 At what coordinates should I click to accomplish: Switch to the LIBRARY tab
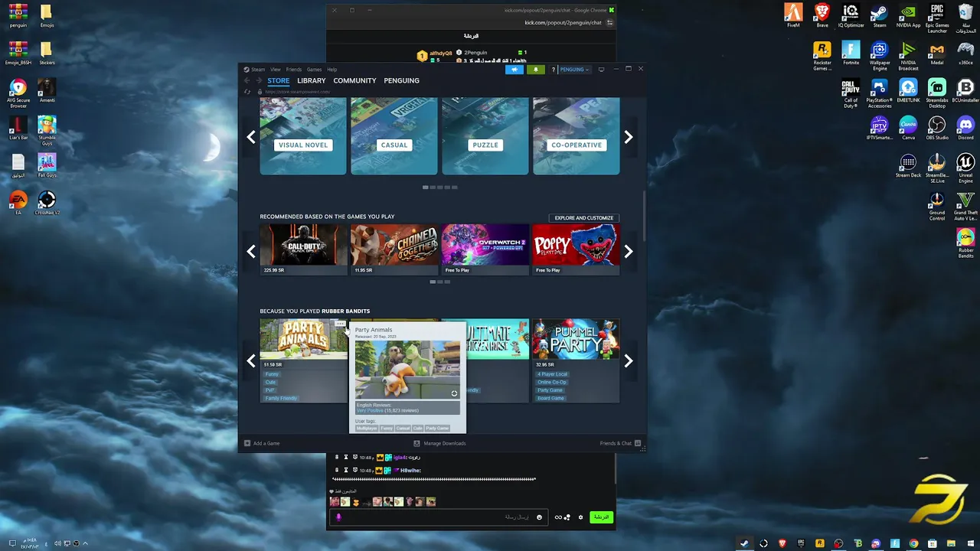coord(312,80)
